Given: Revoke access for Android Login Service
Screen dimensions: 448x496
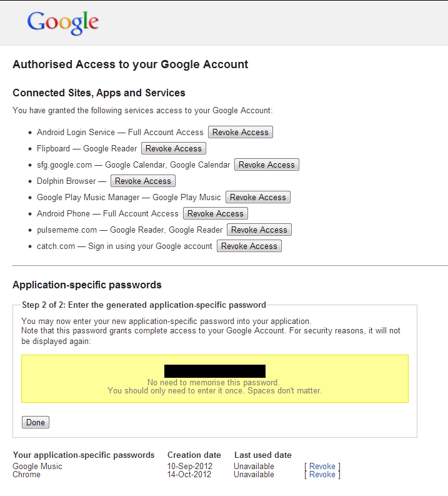Looking at the screenshot, I should pyautogui.click(x=241, y=132).
